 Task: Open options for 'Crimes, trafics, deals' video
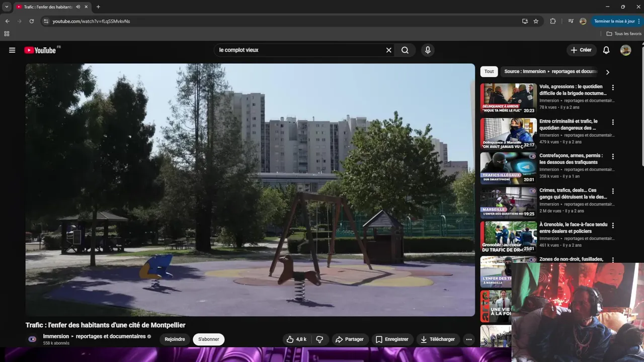click(613, 191)
